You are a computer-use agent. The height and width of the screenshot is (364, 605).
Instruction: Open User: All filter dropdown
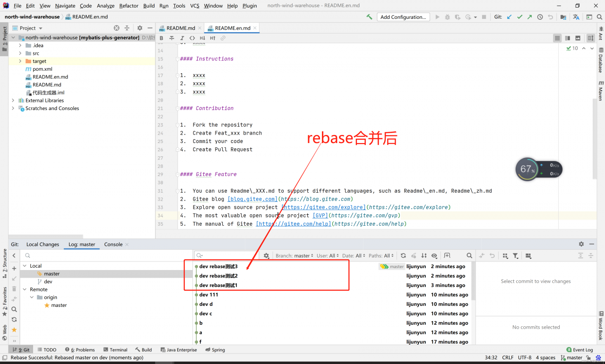point(328,256)
